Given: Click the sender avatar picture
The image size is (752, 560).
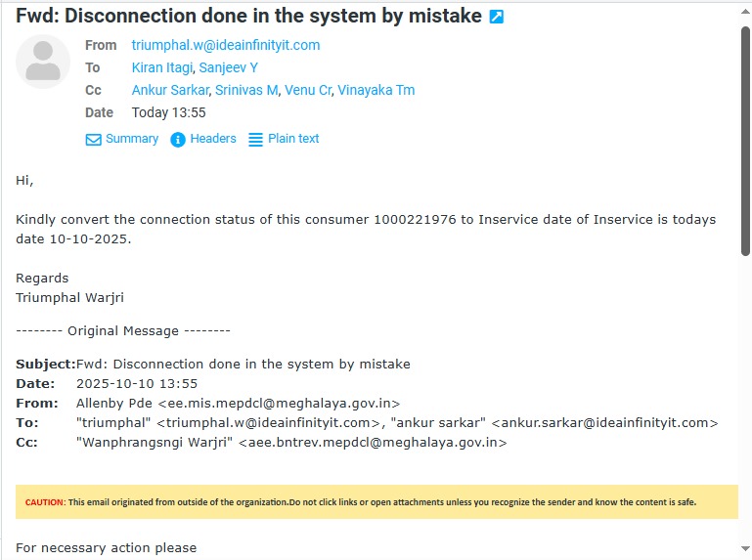Looking at the screenshot, I should [x=43, y=62].
